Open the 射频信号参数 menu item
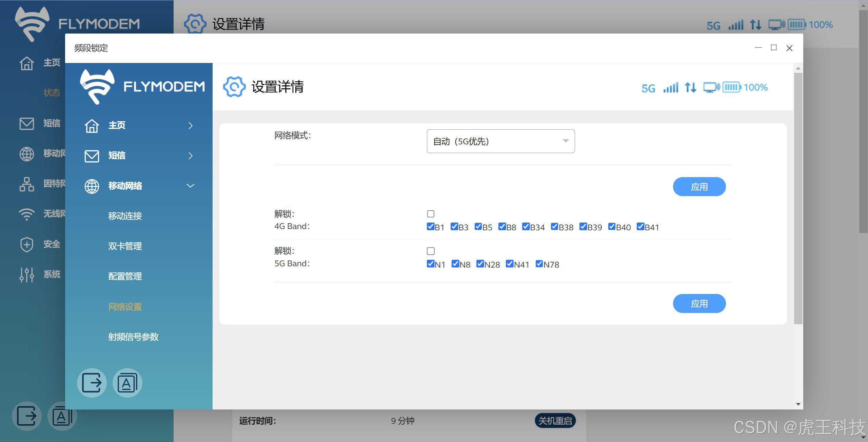Screen dimensions: 868x442 133,337
